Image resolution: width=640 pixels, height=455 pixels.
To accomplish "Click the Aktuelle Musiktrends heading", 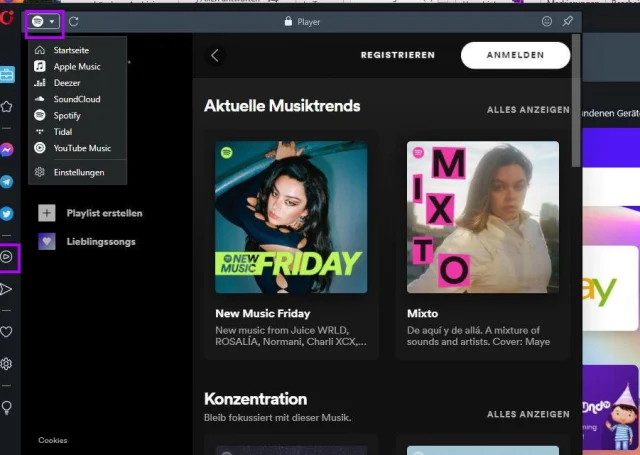I will (282, 106).
